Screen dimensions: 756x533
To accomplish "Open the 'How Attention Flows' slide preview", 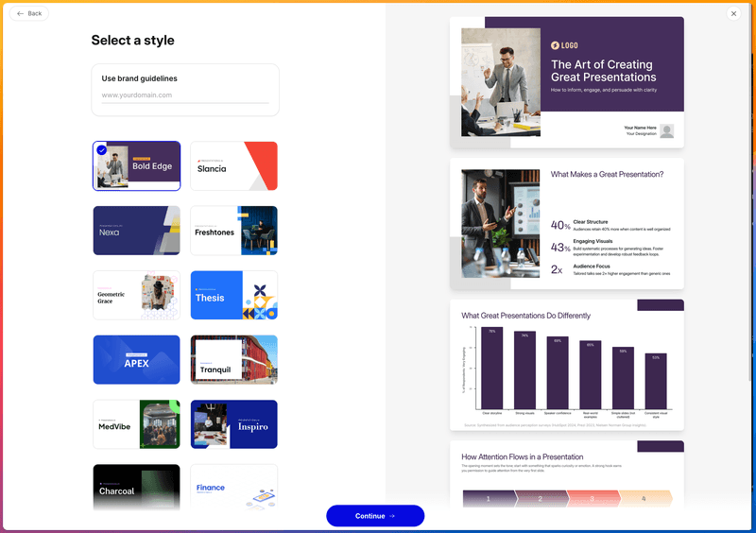I will click(566, 474).
